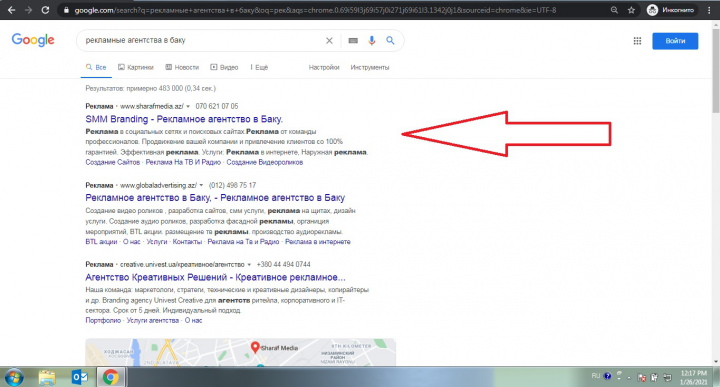The width and height of the screenshot is (720, 387).
Task: Click the browser forward arrow
Action: (x=28, y=10)
